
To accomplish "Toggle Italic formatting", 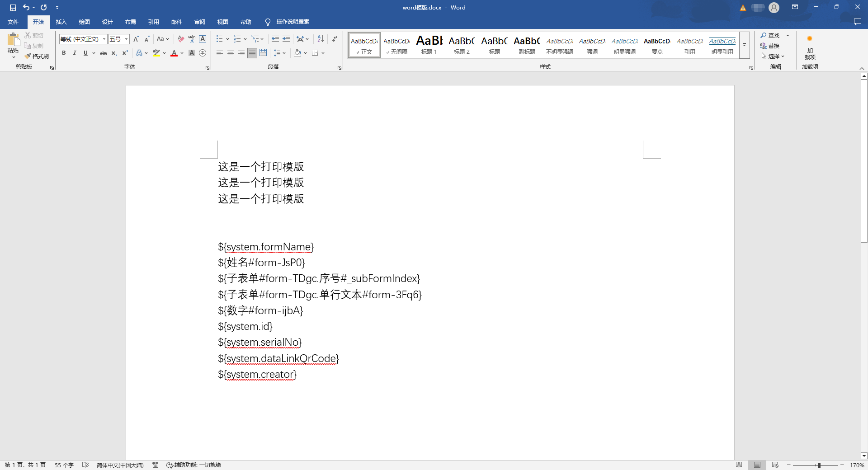I will (x=75, y=53).
